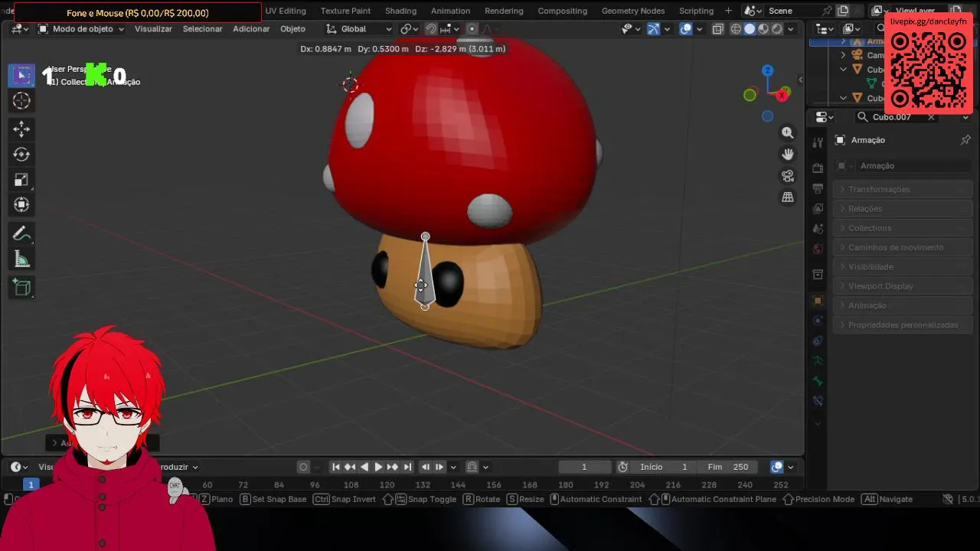Toggle viewport overlays display
Image resolution: width=980 pixels, height=551 pixels.
686,29
